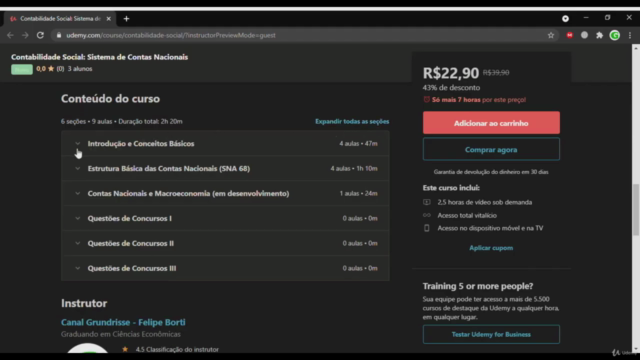Click Training 5 or more people? heading

pos(478,286)
